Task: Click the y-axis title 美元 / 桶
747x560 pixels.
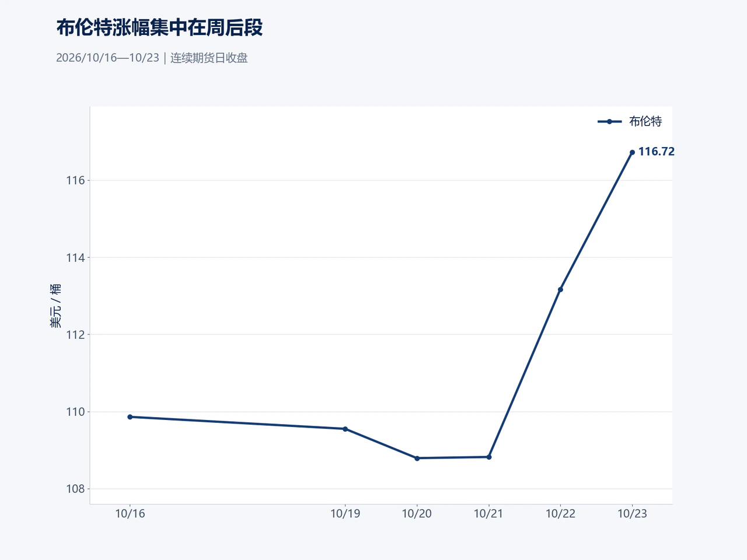Action: pos(55,306)
